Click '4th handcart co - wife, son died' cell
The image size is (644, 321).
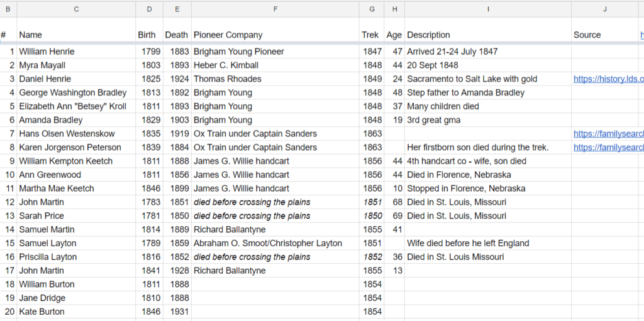tap(488, 161)
